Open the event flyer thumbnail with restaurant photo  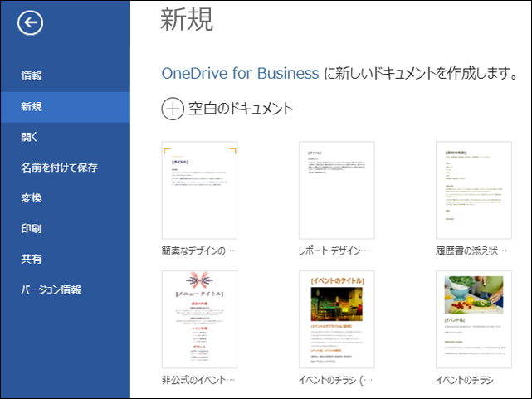point(335,319)
